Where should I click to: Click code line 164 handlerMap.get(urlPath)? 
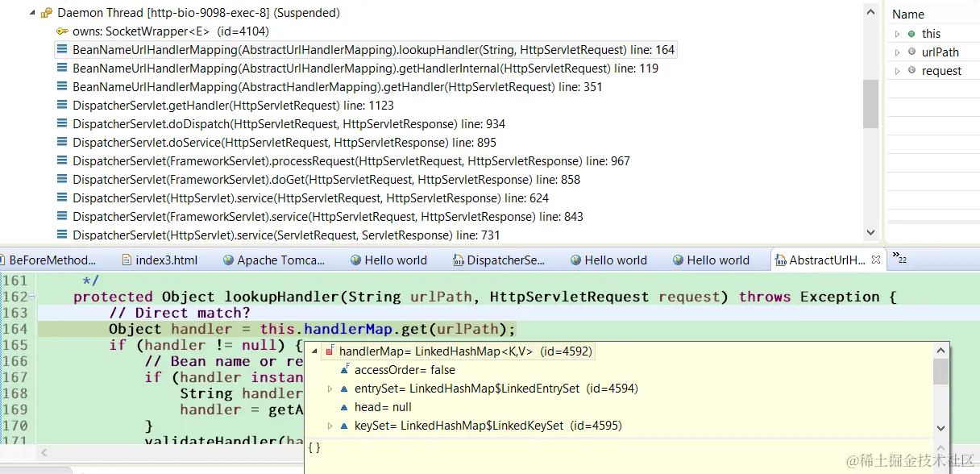coord(312,329)
